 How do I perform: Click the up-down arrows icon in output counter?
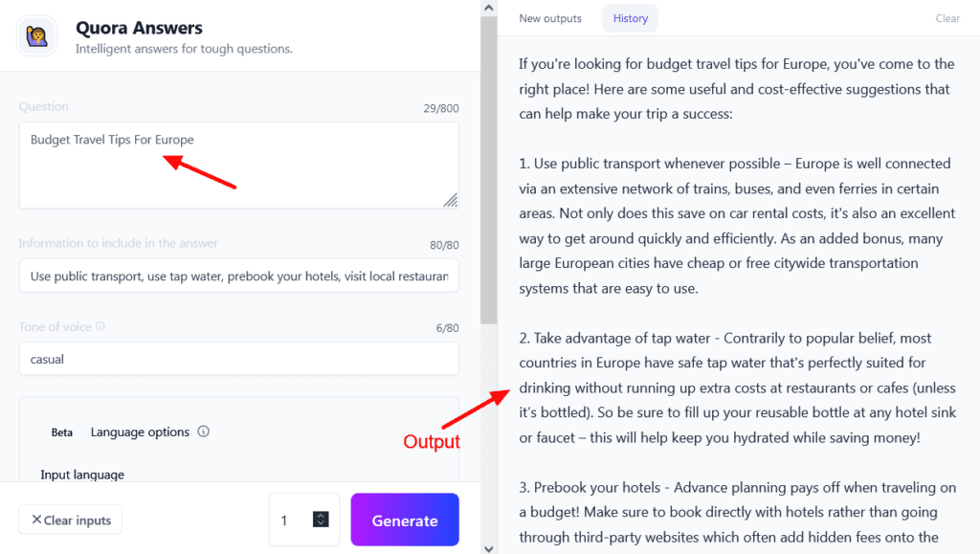320,520
